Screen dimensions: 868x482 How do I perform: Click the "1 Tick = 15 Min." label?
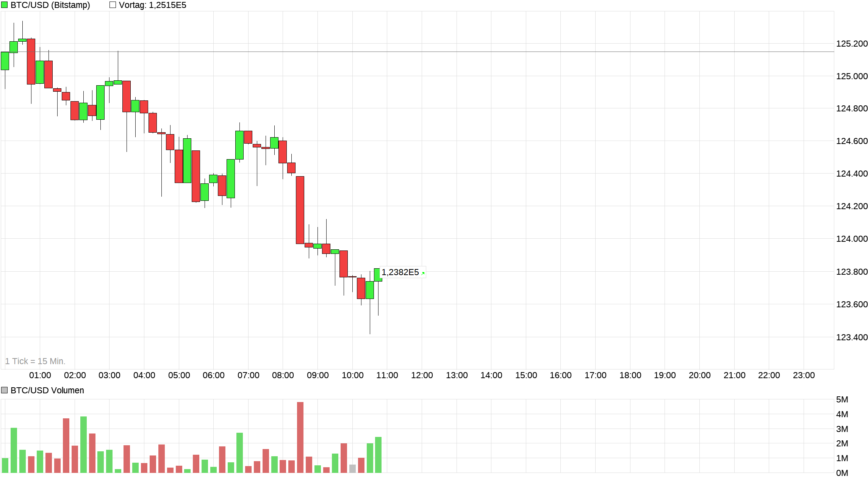click(x=35, y=361)
